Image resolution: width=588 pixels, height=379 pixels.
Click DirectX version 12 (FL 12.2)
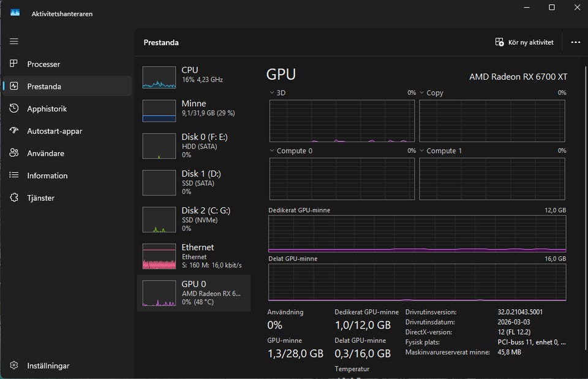click(x=514, y=332)
